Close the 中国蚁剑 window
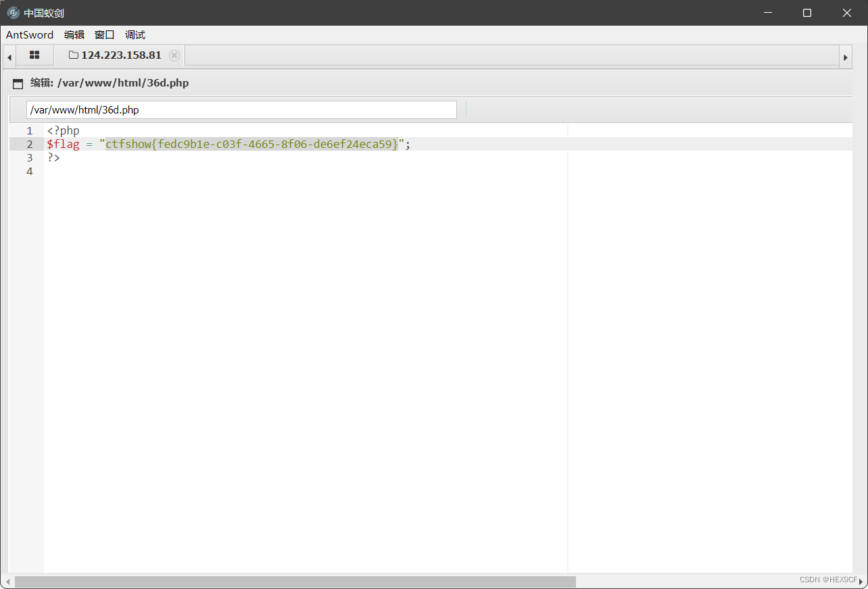This screenshot has width=868, height=589. [x=847, y=13]
